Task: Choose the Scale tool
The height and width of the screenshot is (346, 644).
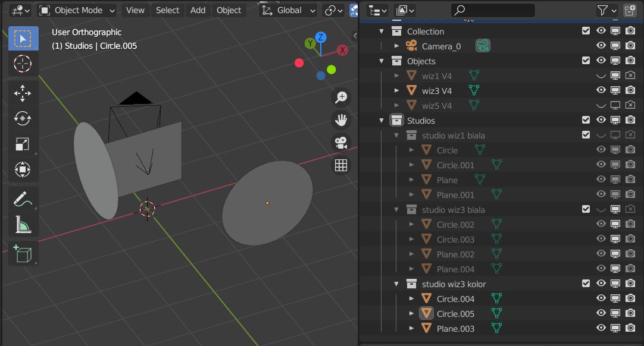Action: pos(23,144)
